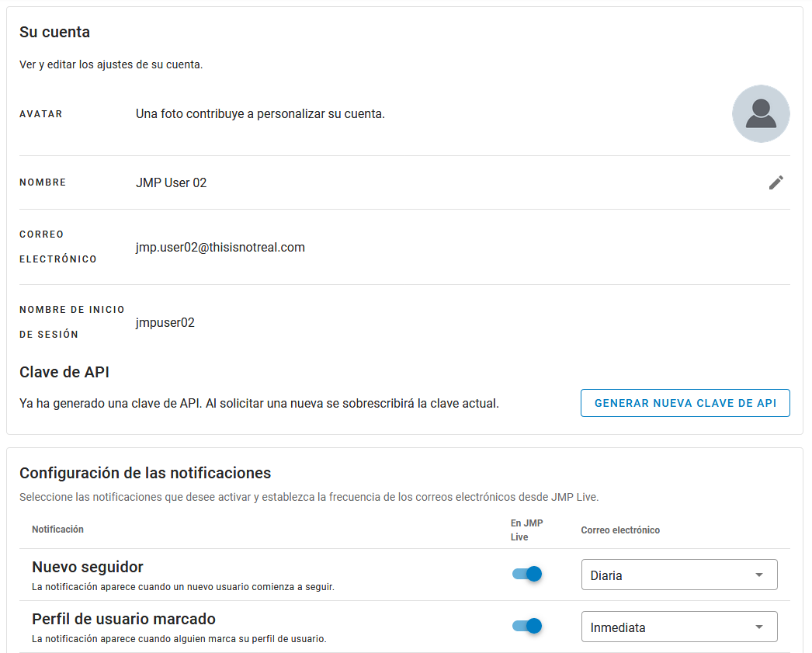Click the "Configuración de las notificaciones" heading
This screenshot has width=812, height=653.
coord(145,473)
